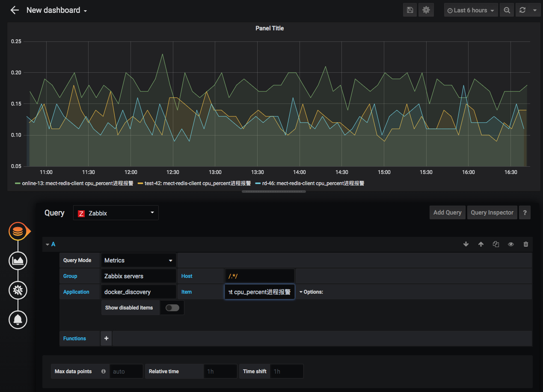
Task: Move query A up
Action: 481,244
